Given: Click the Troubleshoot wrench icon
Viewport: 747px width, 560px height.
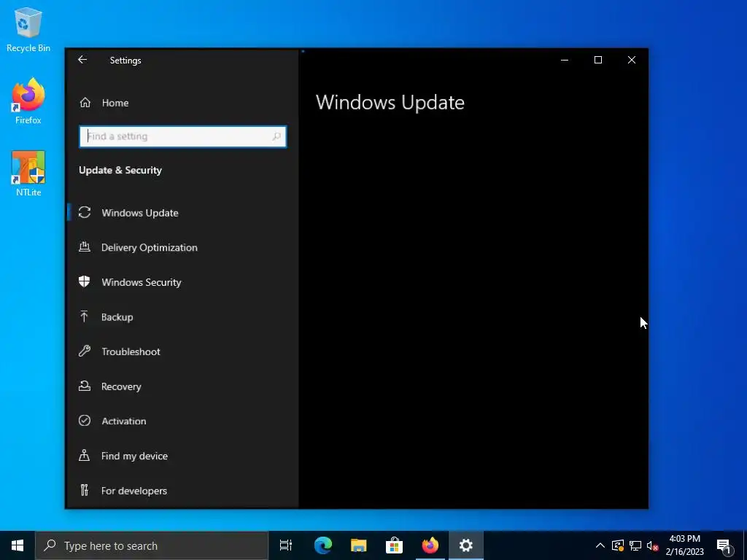Looking at the screenshot, I should pos(85,351).
